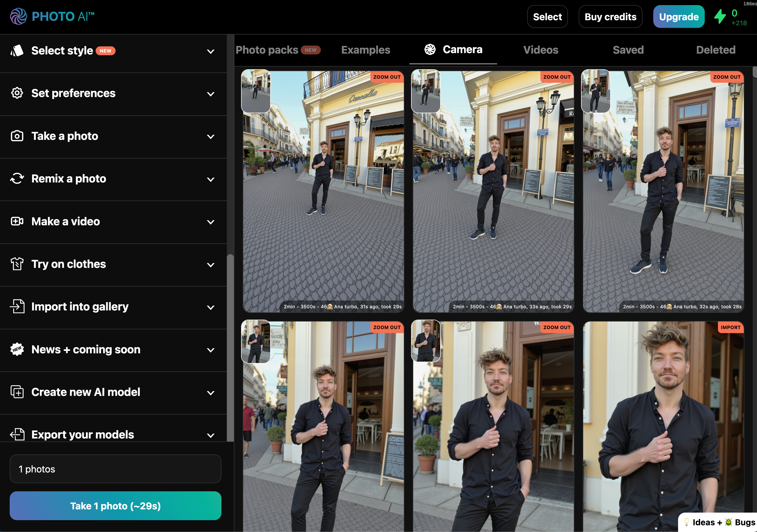Screen dimensions: 757x532
Task: Open the 1 photos count selector
Action: 115,469
